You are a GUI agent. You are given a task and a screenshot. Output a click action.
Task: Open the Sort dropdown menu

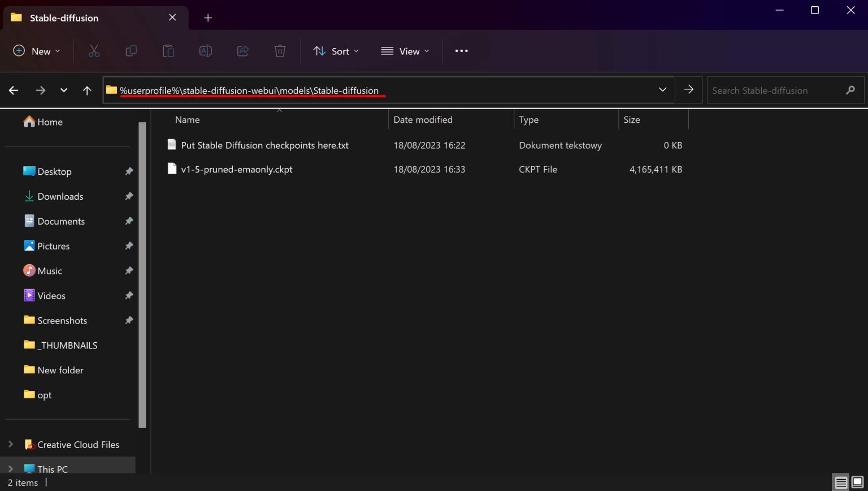pos(336,51)
